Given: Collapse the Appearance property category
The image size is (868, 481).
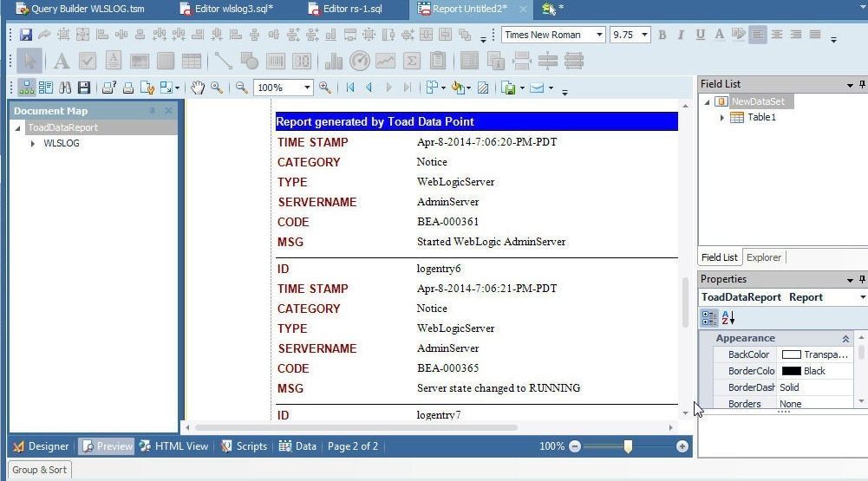Looking at the screenshot, I should [x=845, y=338].
